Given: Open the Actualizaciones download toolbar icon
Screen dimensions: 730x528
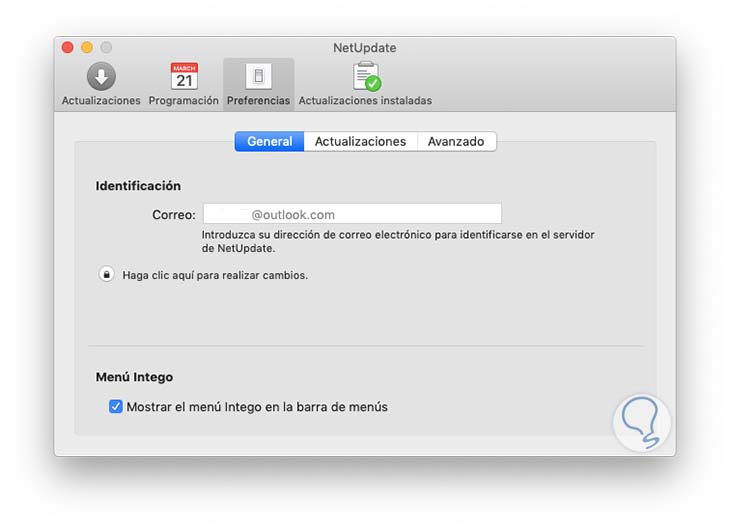Looking at the screenshot, I should [x=101, y=77].
